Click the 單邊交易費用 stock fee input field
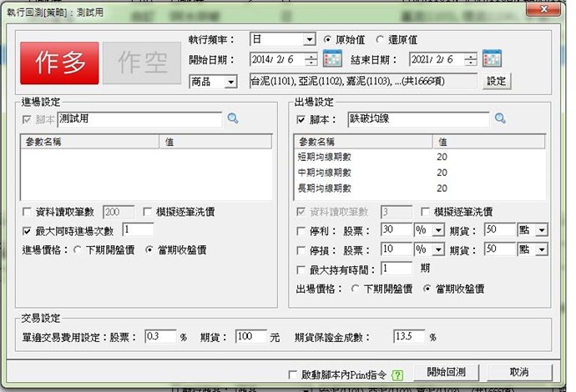This screenshot has width=576, height=392. pos(159,337)
